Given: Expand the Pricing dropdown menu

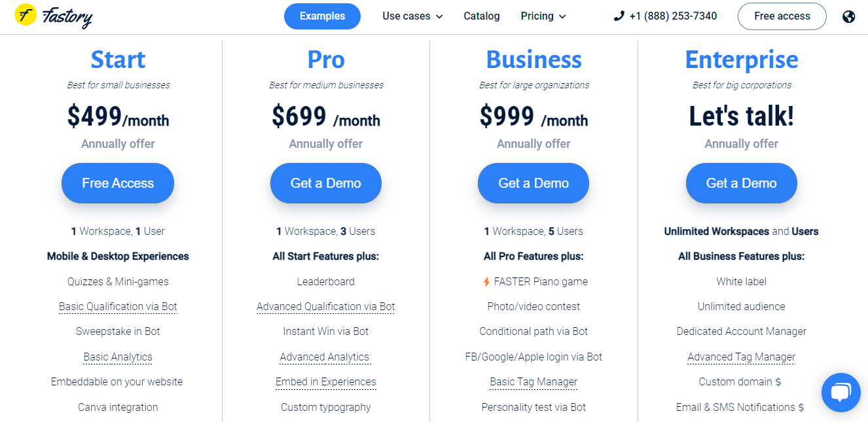Looking at the screenshot, I should pos(543,16).
